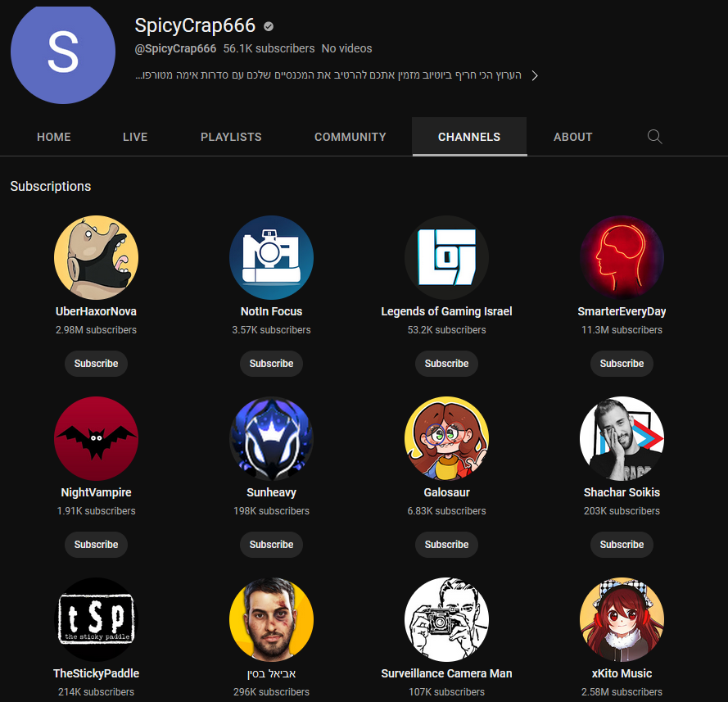Open Legends of Gaming Israel avatar
The image size is (728, 702).
(446, 257)
